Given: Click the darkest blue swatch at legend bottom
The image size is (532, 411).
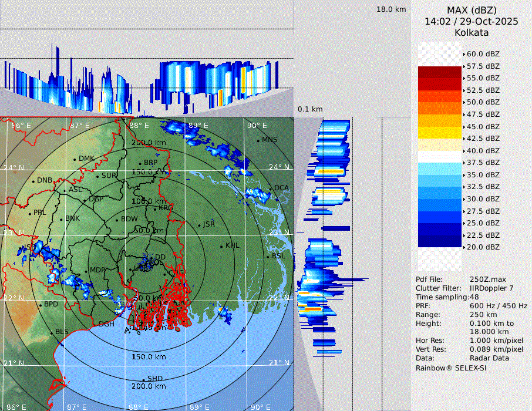Looking at the screenshot, I should coord(439,241).
